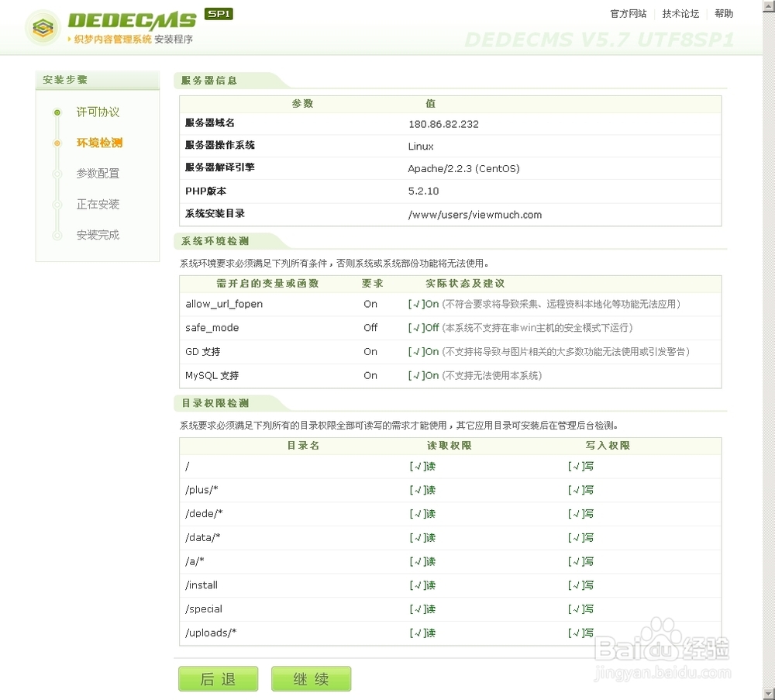
Task: Click the GD 支持 row label
Action: click(x=202, y=351)
